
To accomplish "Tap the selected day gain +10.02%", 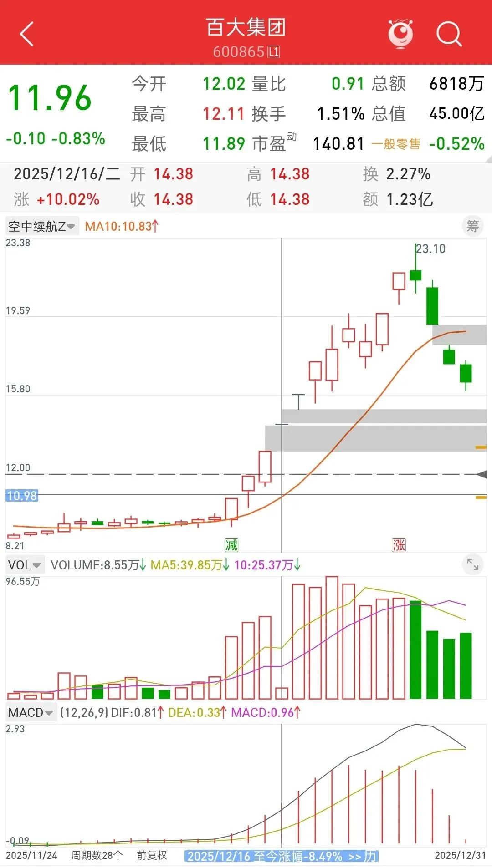I will pos(68,199).
